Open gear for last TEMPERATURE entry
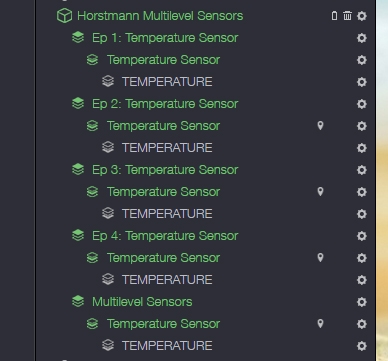Viewport: 388px width, 361px height. 362,346
